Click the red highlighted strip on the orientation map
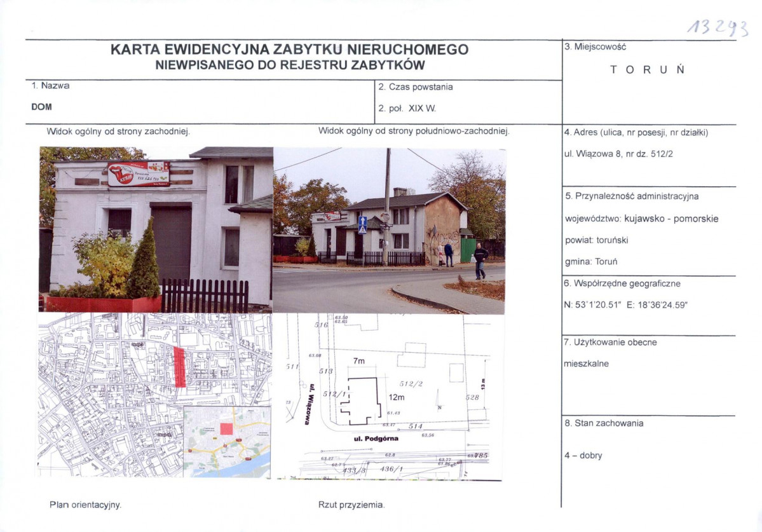Screen dimensions: 762x532 coord(180,367)
